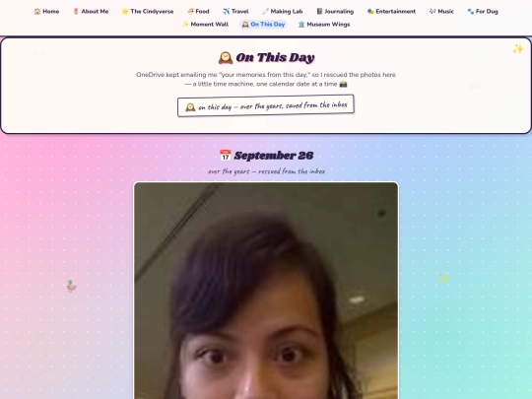
Task: Open the Museum Wings page
Action: [324, 25]
